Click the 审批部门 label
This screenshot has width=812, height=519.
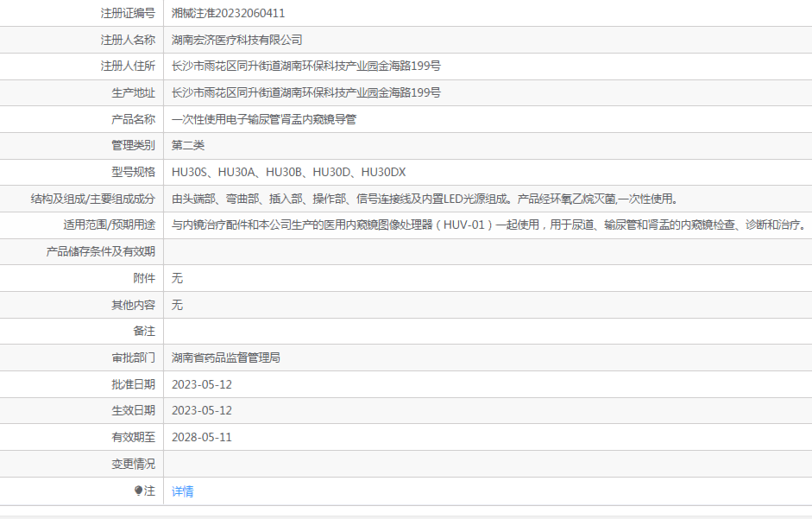(134, 358)
